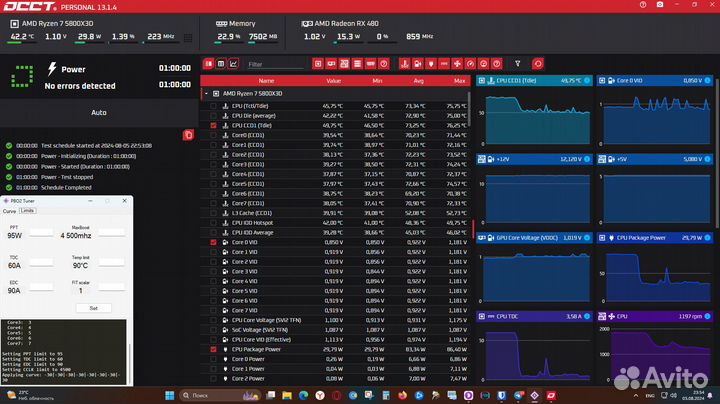The height and width of the screenshot is (404, 720).
Task: Click info icon on CPU TDC graph
Action: coord(587,316)
